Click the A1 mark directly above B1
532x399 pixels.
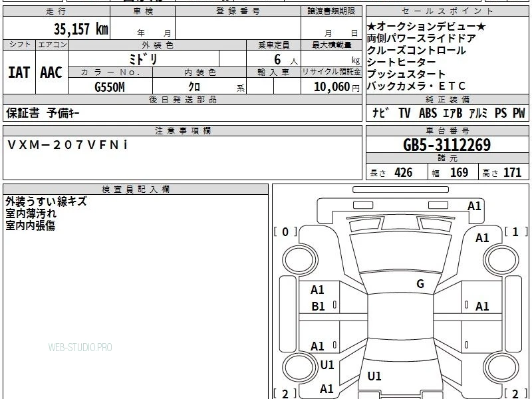pyautogui.click(x=317, y=290)
